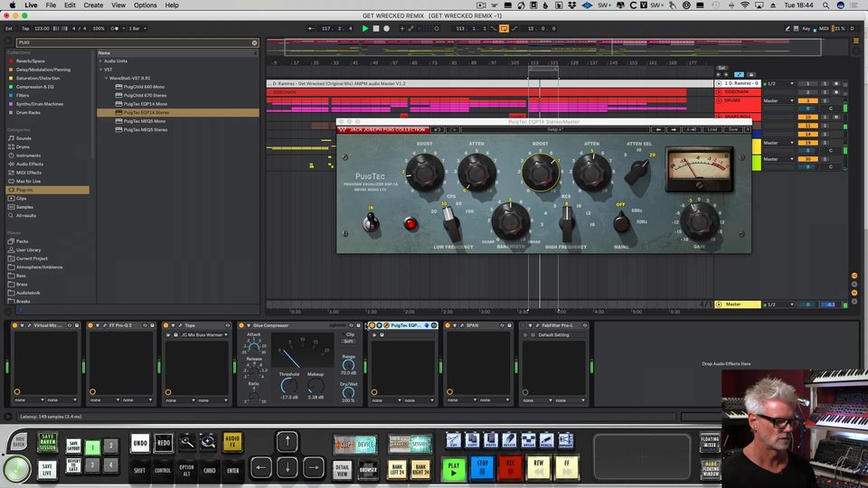
Task: Unfold the Virtual Mix device with its triangle
Action: [22, 325]
